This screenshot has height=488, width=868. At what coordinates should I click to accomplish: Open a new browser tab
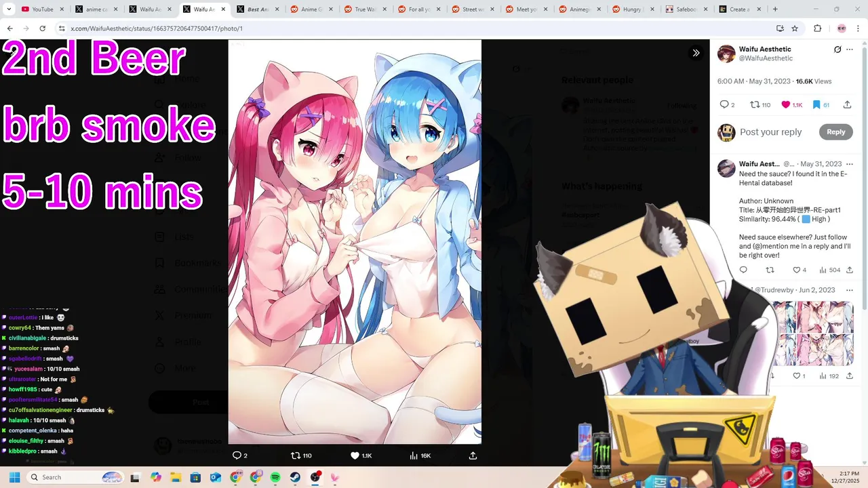pos(775,9)
